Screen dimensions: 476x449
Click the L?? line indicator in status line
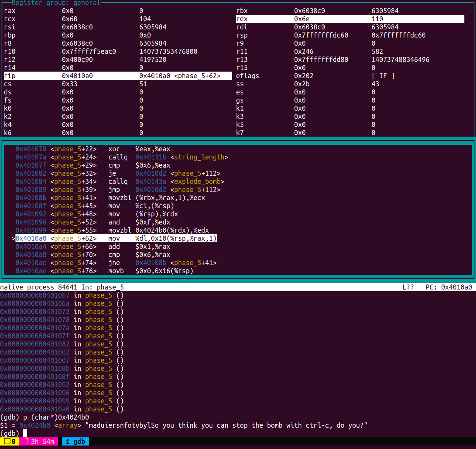(408, 287)
